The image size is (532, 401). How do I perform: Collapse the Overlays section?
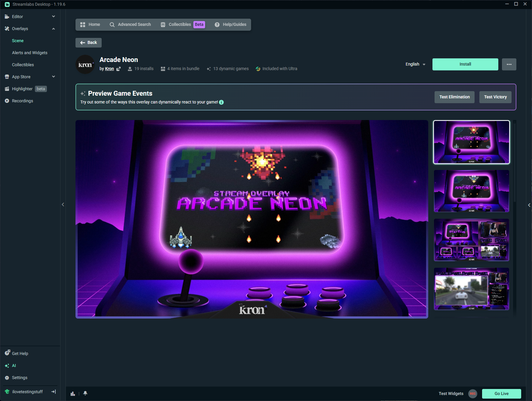pos(53,29)
